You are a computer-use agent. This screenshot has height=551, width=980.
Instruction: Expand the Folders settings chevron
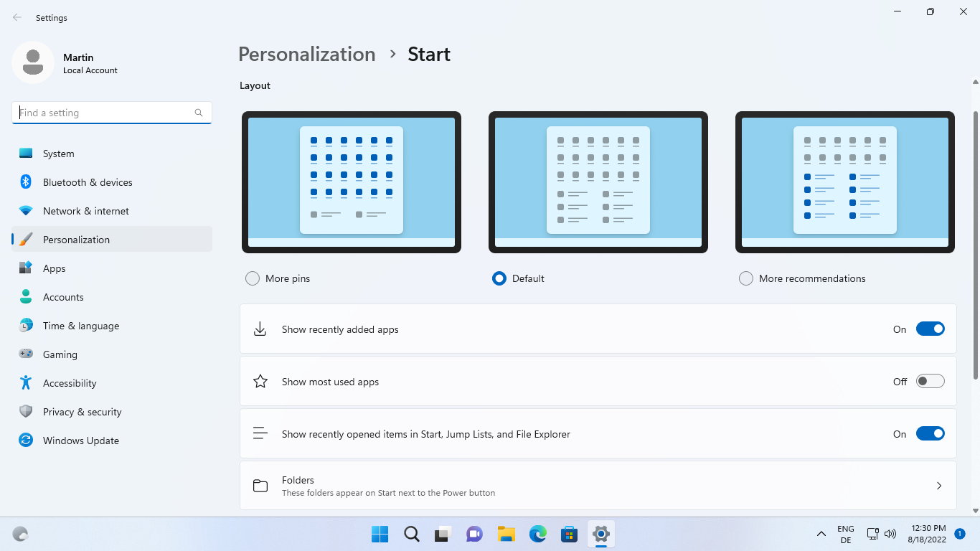pos(938,486)
